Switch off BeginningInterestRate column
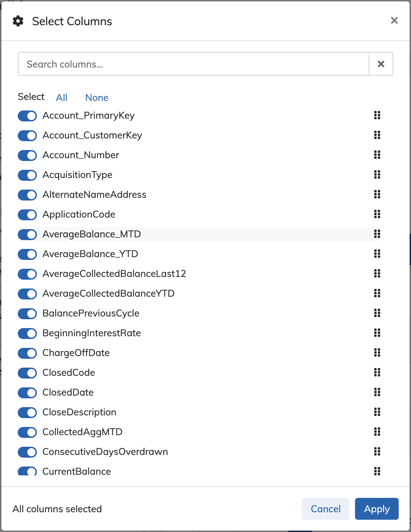The height and width of the screenshot is (532, 411). coord(27,334)
